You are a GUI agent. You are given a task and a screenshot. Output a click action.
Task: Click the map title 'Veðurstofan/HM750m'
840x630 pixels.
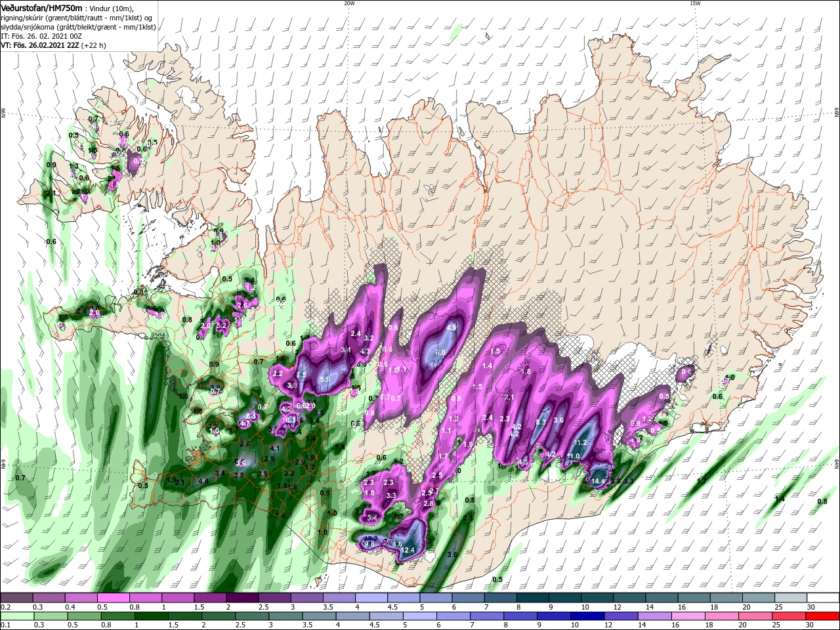click(41, 8)
